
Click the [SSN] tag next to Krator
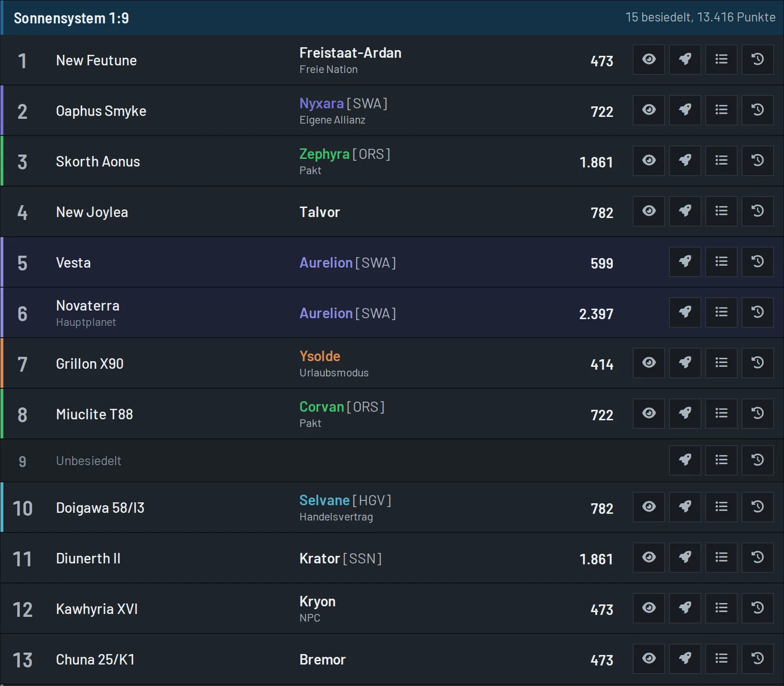tap(362, 559)
